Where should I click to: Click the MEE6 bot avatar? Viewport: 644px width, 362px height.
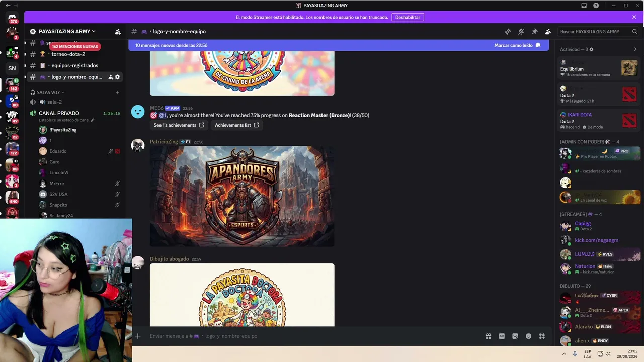point(138,112)
